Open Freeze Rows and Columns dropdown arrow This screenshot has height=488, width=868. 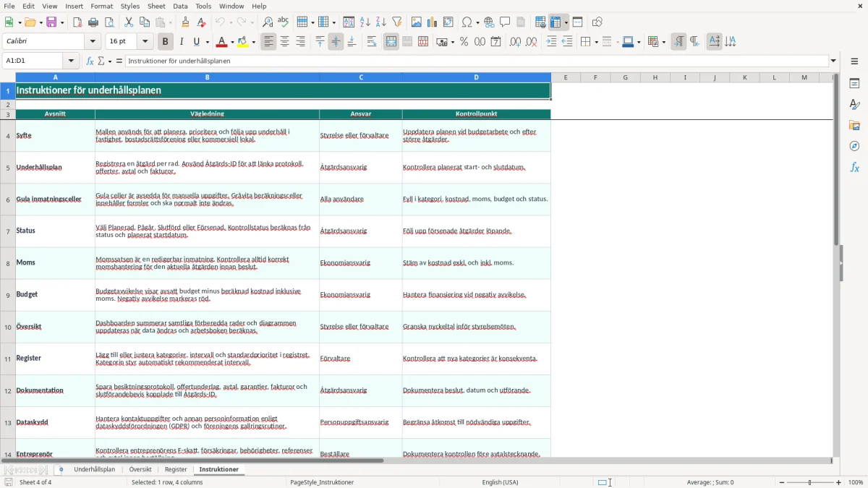point(566,22)
